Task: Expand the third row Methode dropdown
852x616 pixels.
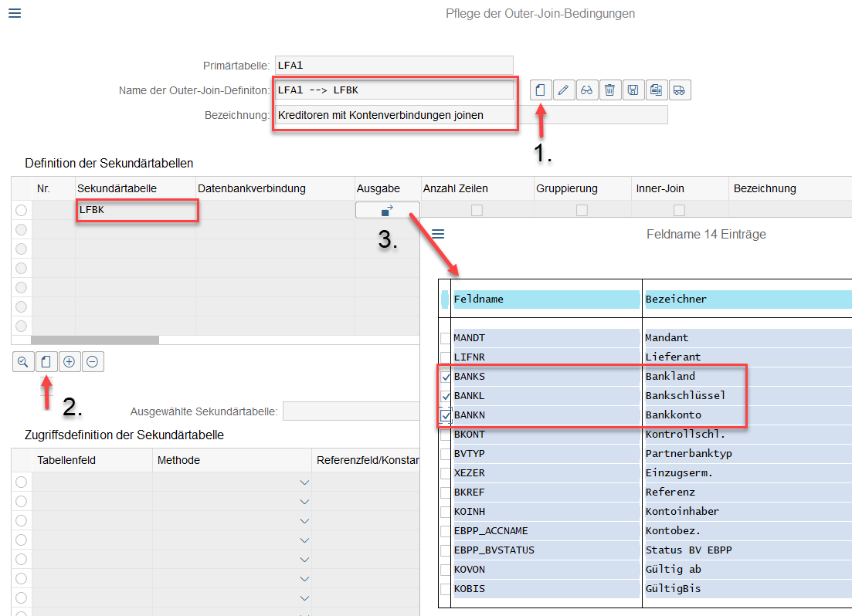Action: coord(304,521)
